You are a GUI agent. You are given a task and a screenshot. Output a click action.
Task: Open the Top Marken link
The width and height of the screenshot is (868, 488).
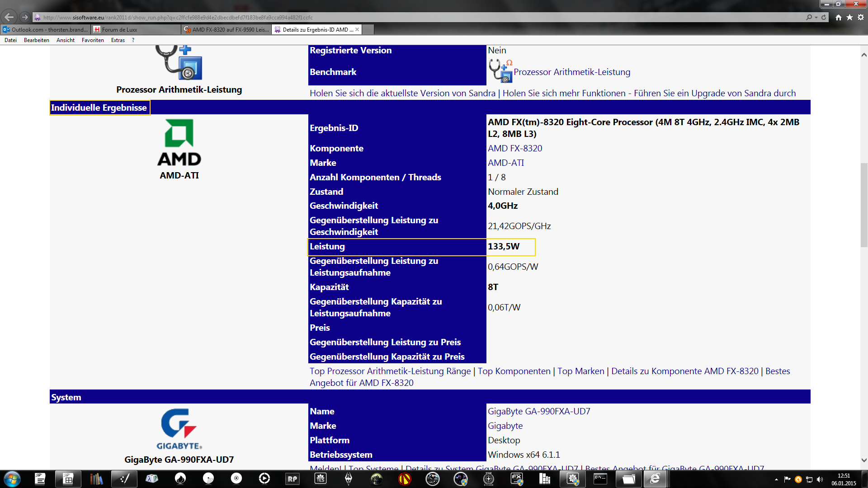[x=580, y=371]
